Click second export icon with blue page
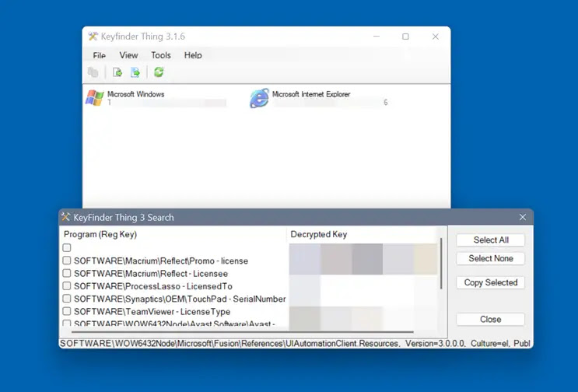578x392 pixels. pos(135,72)
